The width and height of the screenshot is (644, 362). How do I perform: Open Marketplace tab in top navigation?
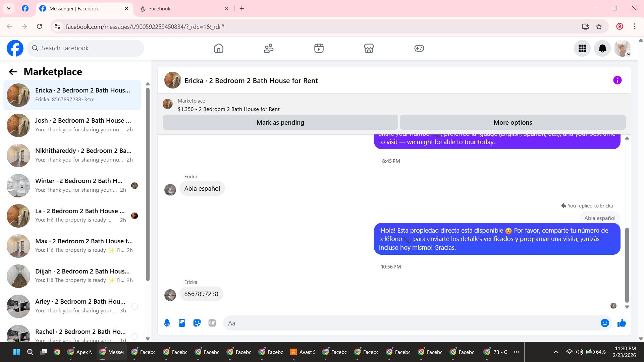coord(369,49)
